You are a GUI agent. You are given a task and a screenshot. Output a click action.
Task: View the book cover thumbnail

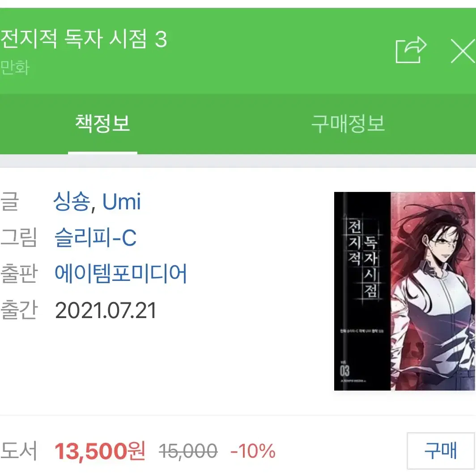click(404, 291)
